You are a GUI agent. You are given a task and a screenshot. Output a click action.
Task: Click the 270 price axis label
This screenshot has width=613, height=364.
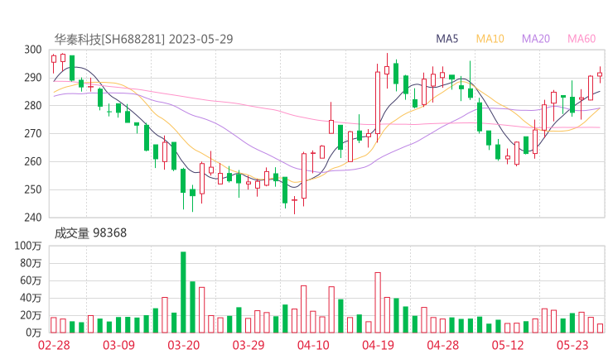[33, 133]
